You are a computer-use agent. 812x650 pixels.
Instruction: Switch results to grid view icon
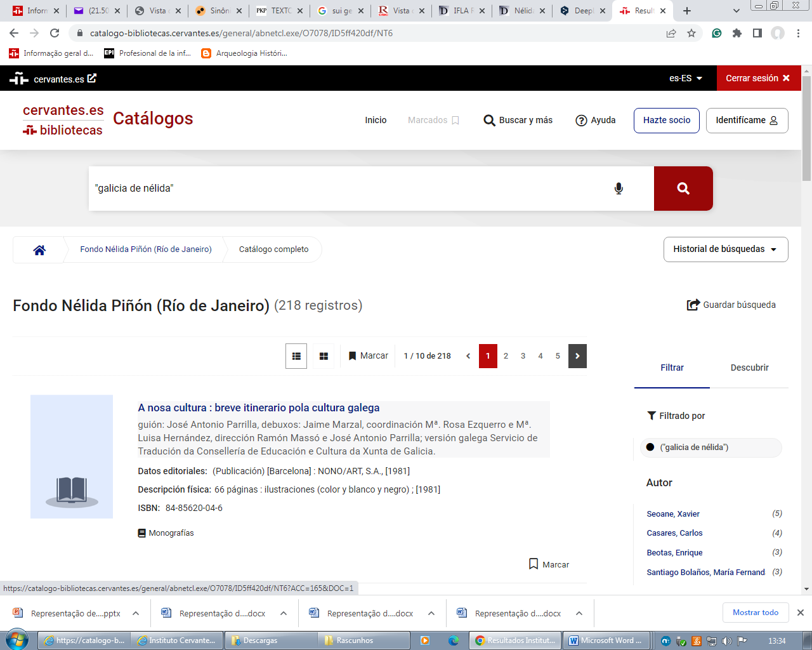[323, 356]
